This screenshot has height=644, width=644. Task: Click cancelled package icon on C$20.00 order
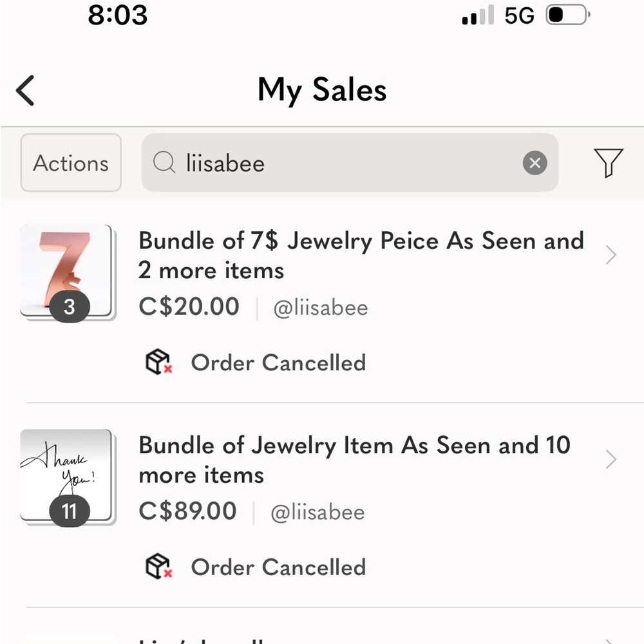tap(159, 362)
